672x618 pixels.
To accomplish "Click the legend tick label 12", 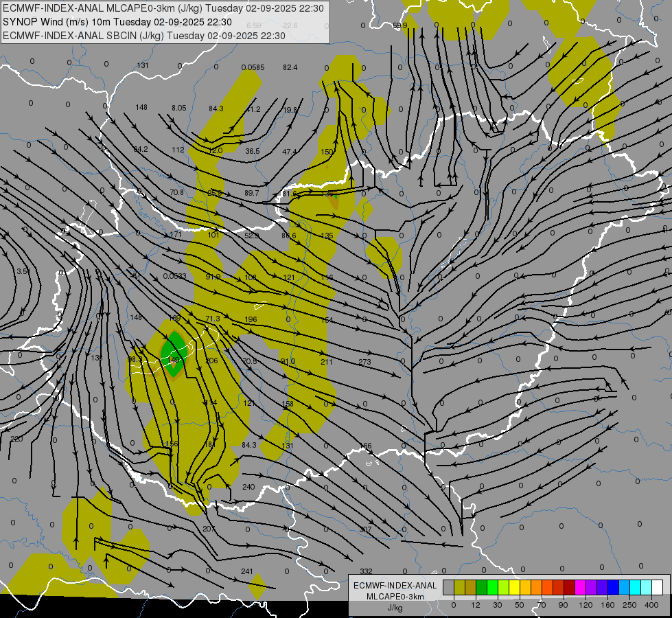I will click(475, 605).
